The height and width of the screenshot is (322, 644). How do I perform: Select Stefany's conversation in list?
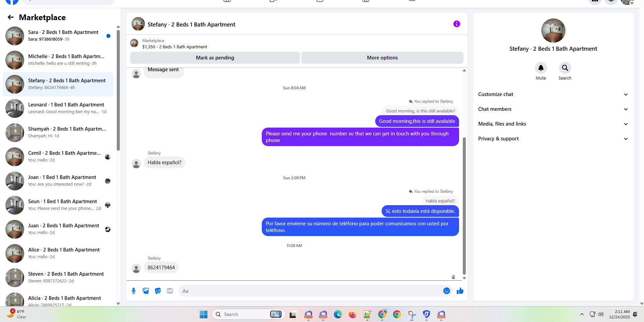point(58,84)
